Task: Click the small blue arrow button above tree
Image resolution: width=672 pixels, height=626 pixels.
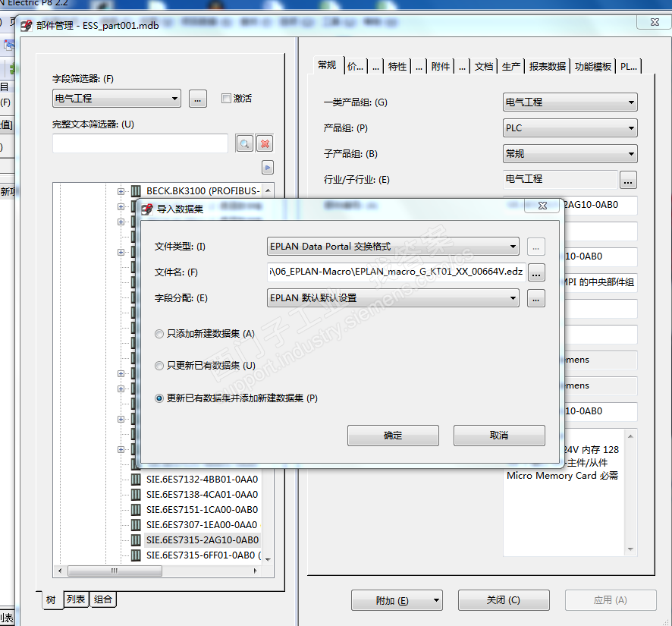Action: pyautogui.click(x=268, y=168)
